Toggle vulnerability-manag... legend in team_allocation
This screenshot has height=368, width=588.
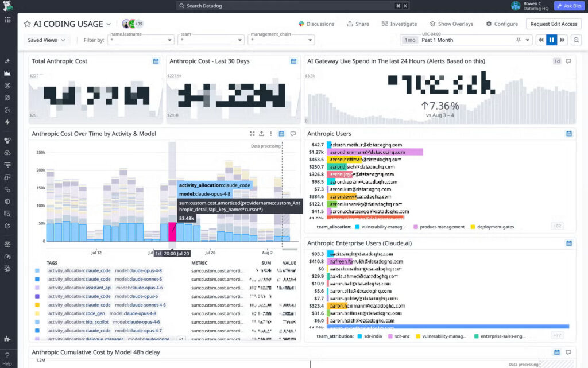click(x=380, y=227)
